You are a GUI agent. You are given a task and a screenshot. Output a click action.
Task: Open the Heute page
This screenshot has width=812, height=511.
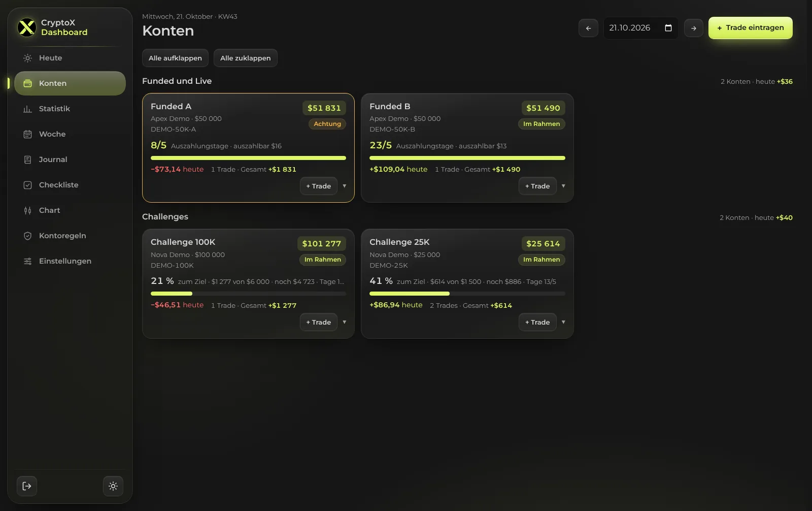click(70, 58)
